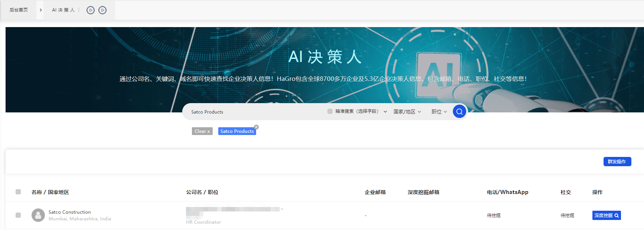Open the 国家/地区 dropdown
644x230 pixels.
coord(407,112)
